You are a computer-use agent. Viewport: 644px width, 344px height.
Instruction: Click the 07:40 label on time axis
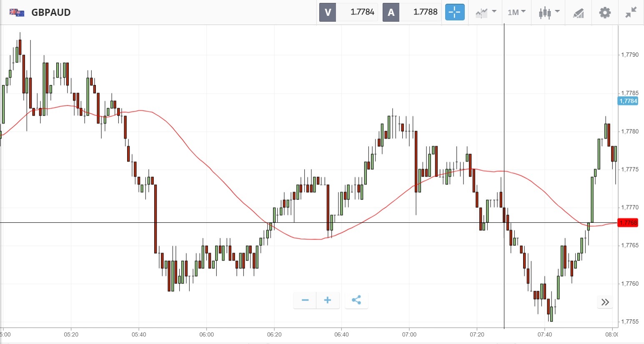click(x=544, y=334)
